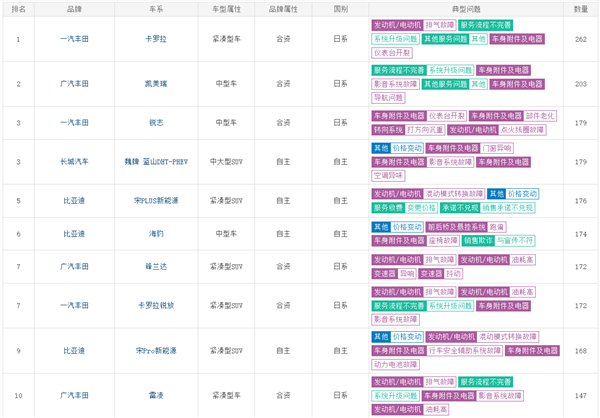The height and width of the screenshot is (418, 600).
Task: Select the 销售欺诈 category tag
Action: click(478, 241)
